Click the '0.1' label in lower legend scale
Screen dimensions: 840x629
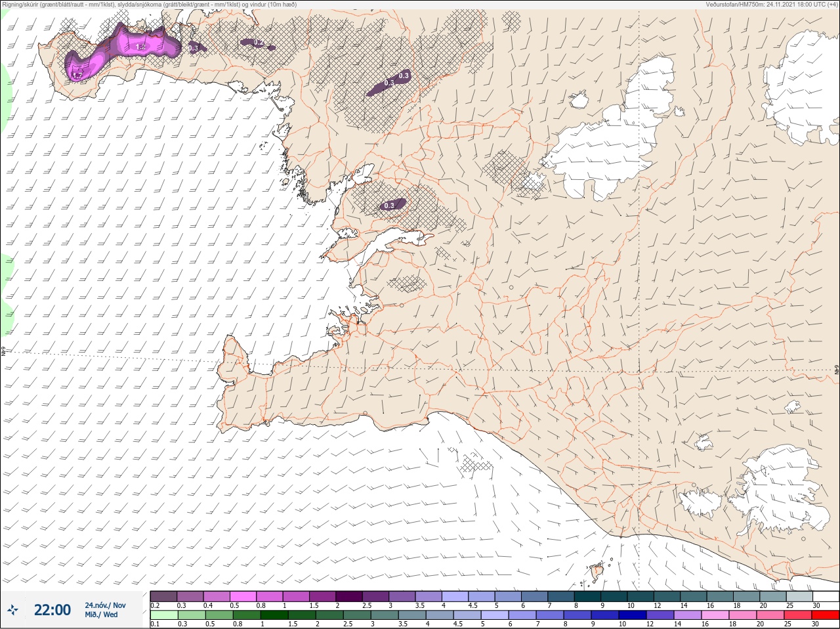click(x=155, y=624)
